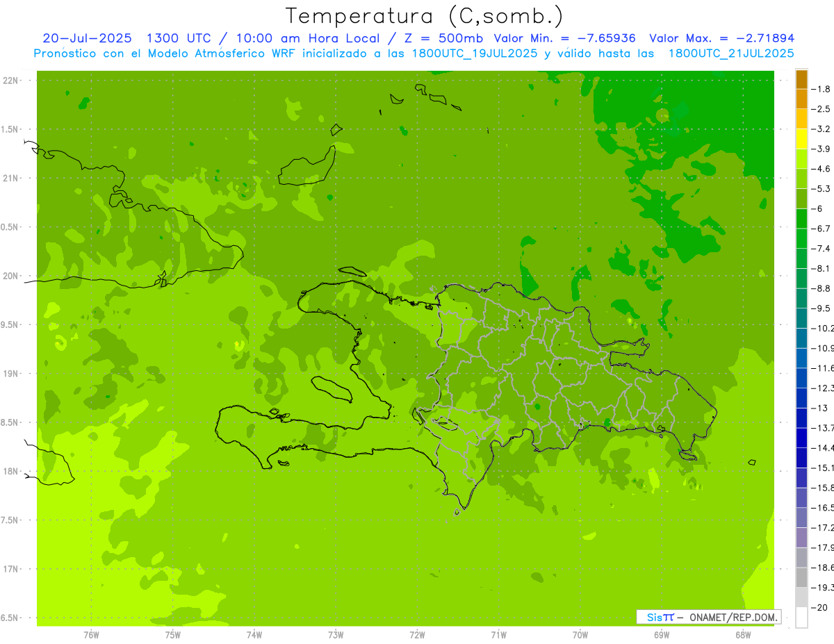The image size is (834, 644).
Task: Click the '-8.8' colorbar value label
Action: [821, 288]
